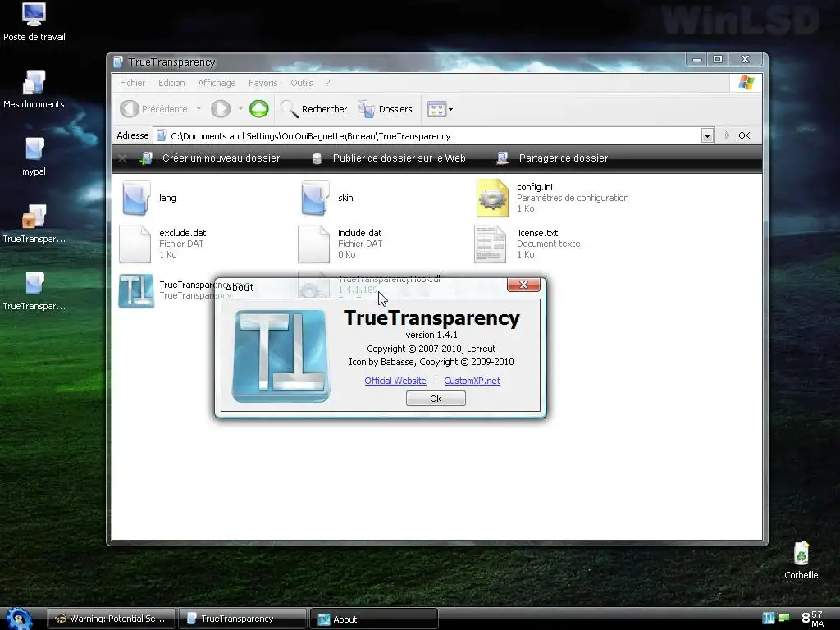Click the folder icon in address bar
The height and width of the screenshot is (630, 840).
pyautogui.click(x=162, y=136)
